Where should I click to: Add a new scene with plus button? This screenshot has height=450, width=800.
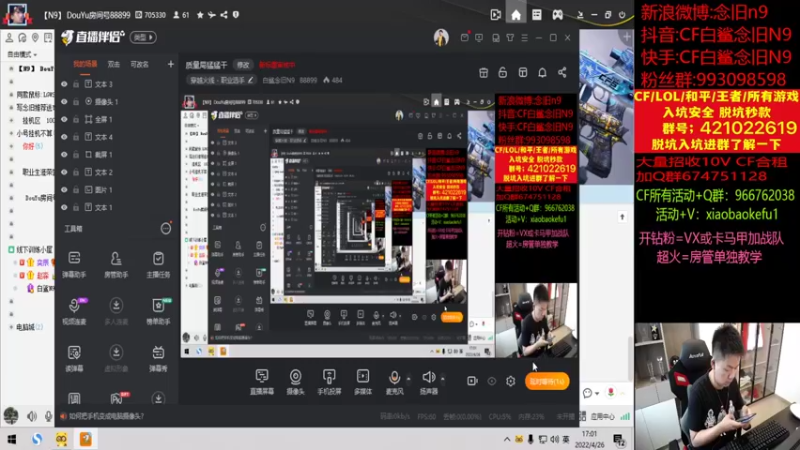170,64
